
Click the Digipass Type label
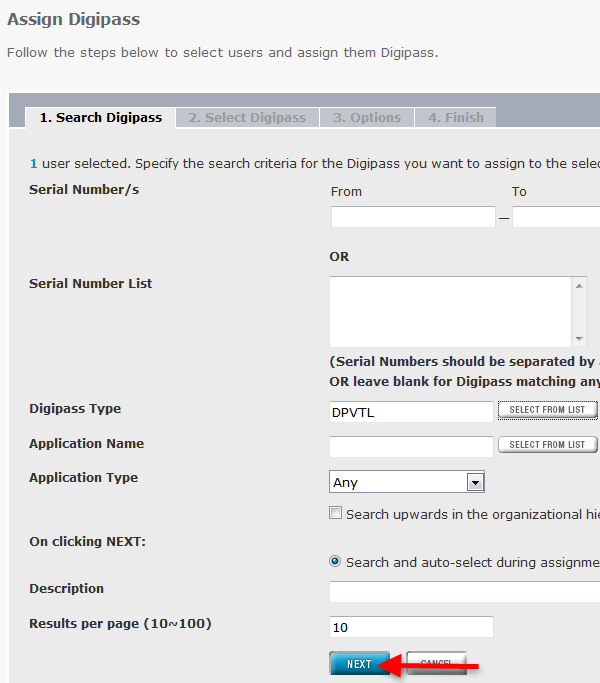pos(75,409)
